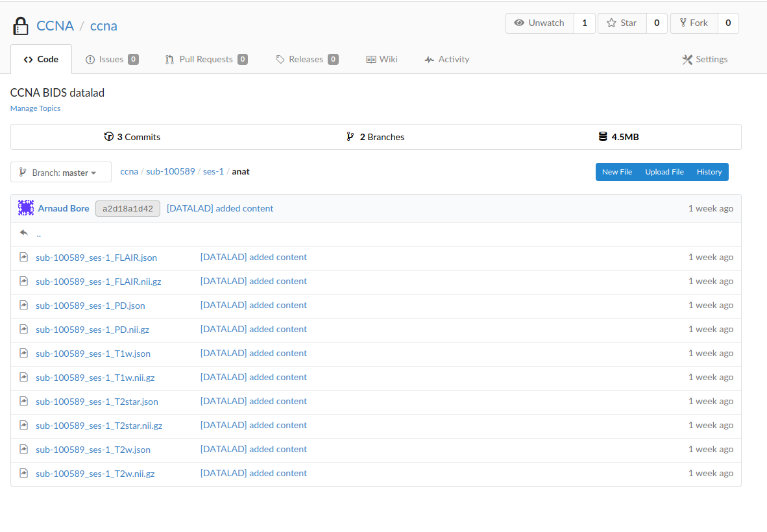767x532 pixels.
Task: Open commit a2d18a1d42
Action: pos(128,209)
